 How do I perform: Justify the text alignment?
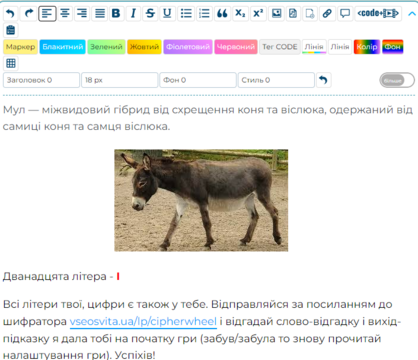[100, 14]
